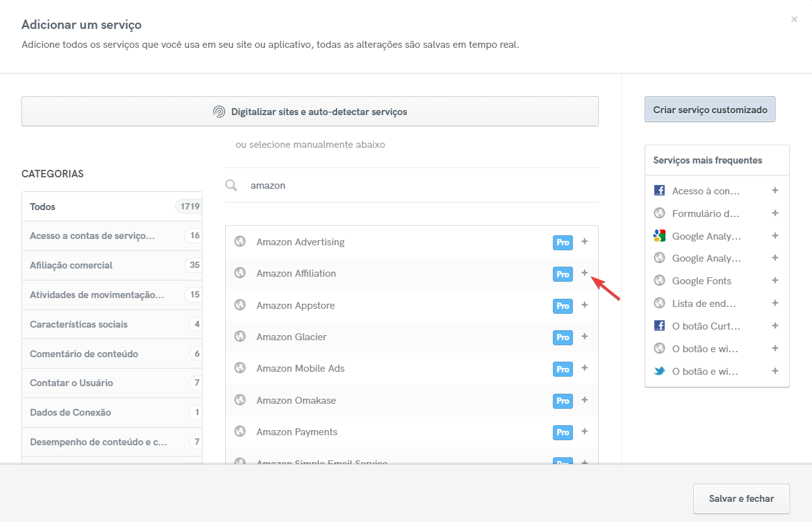Click the plus to add Google Fonts
Screen dimensions: 812x522
(775, 280)
